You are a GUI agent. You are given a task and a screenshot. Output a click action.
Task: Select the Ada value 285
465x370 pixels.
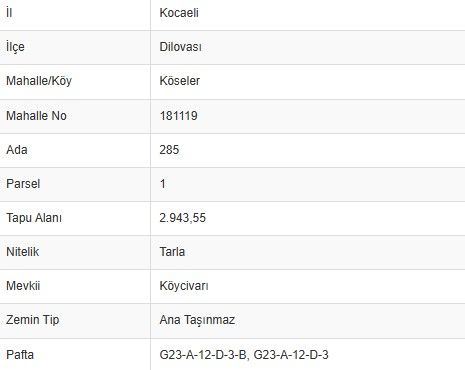point(169,150)
